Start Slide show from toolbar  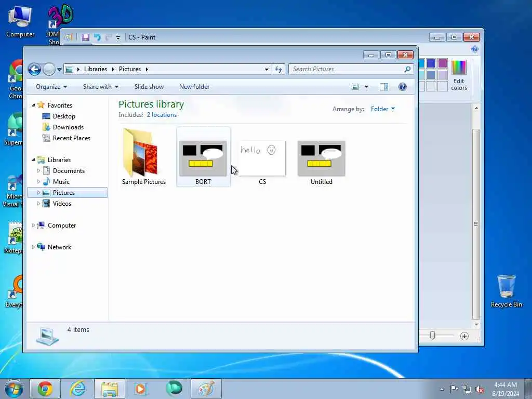point(149,87)
